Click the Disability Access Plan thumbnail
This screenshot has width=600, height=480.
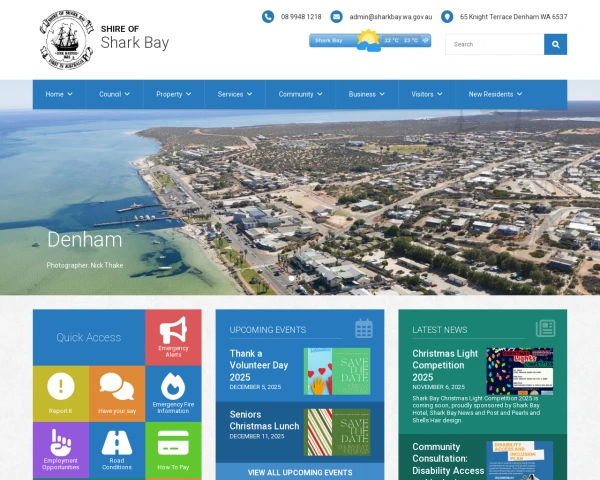[520, 460]
